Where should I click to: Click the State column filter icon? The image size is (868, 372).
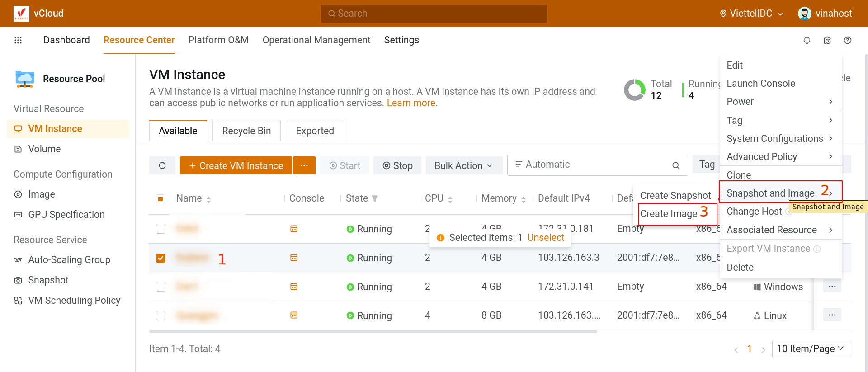pos(375,198)
